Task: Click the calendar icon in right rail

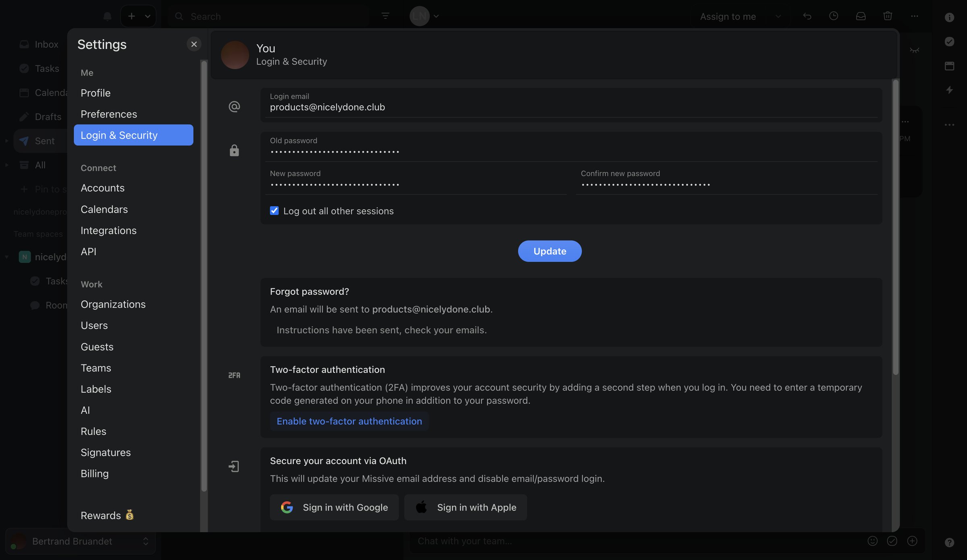Action: pyautogui.click(x=950, y=66)
